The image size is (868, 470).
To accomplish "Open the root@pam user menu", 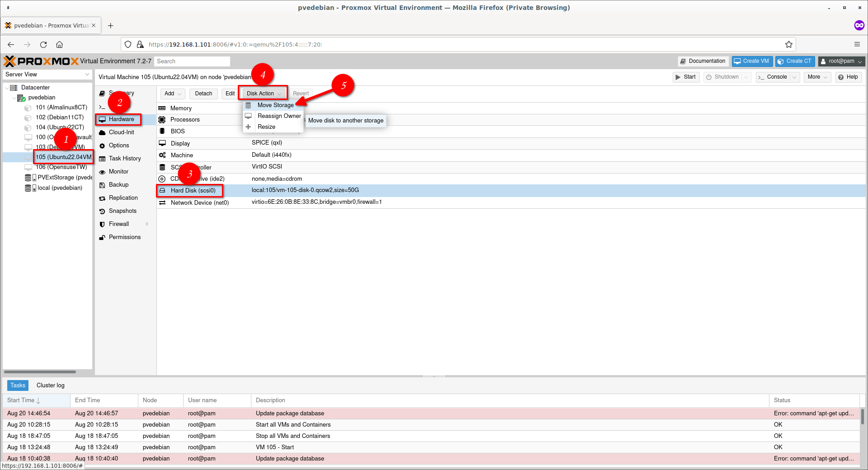I will coord(841,61).
